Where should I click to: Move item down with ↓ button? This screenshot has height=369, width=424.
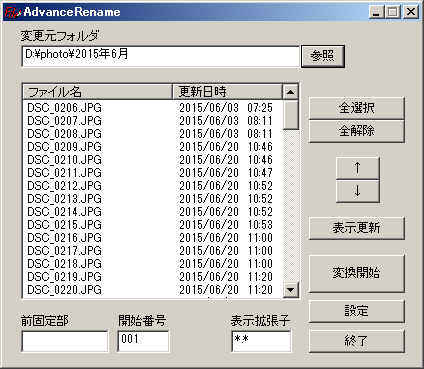pos(358,191)
